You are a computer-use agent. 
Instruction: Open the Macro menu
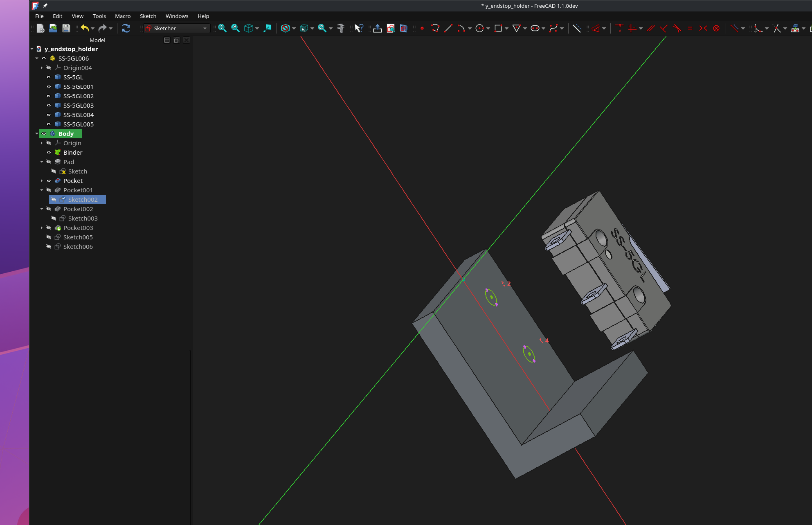(123, 16)
